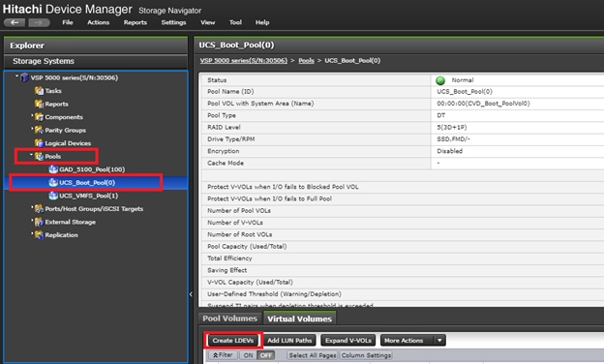Collapse the Pools tree node
This screenshot has width=604, height=364.
point(32,155)
